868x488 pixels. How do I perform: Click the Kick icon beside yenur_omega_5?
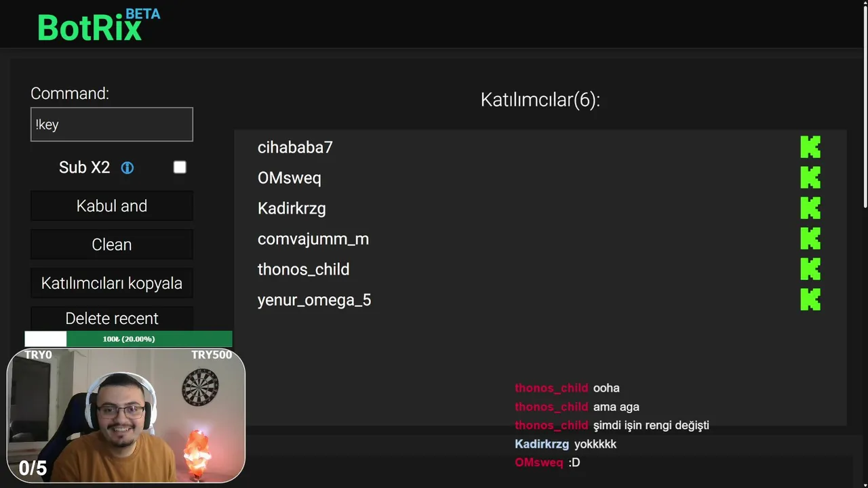pos(810,300)
